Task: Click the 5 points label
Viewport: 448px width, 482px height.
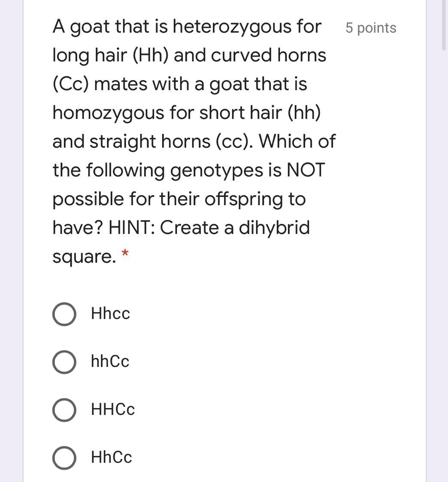Action: (371, 28)
